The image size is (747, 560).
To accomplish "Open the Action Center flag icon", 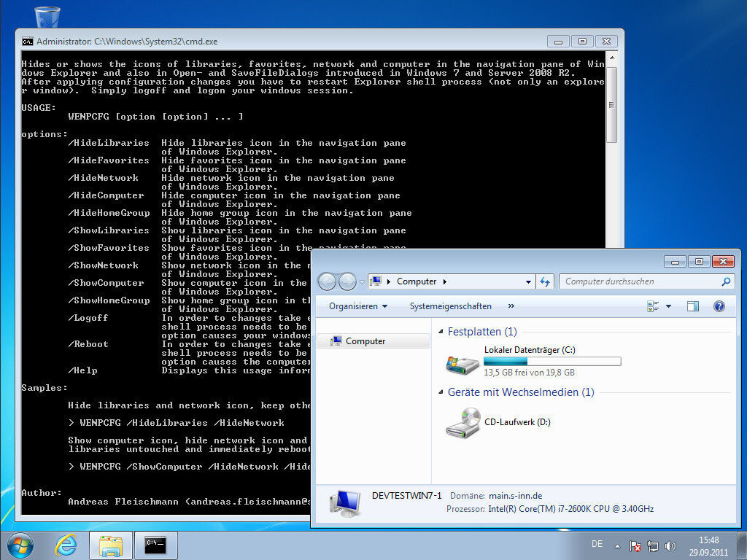I will click(x=635, y=546).
